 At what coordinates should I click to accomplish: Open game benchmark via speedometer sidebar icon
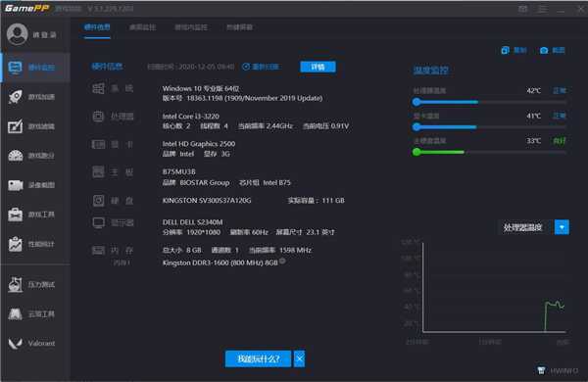coord(16,155)
